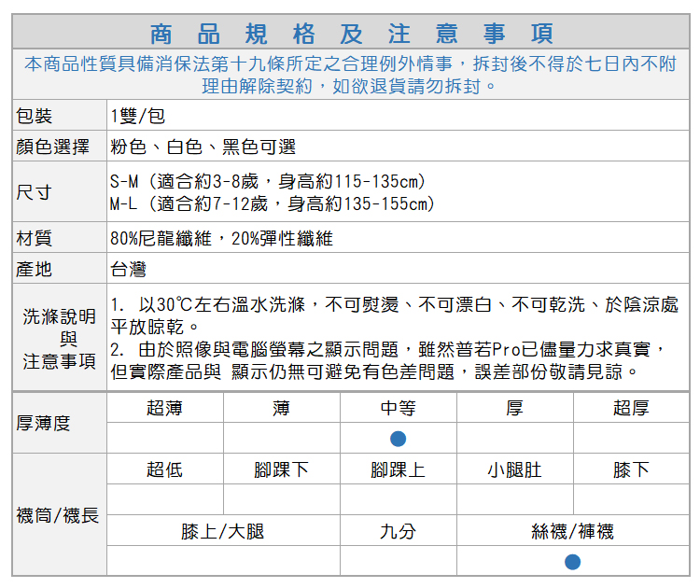This screenshot has width=700, height=588.
Task: Select the 超厚 thickness column header
Action: (x=631, y=408)
